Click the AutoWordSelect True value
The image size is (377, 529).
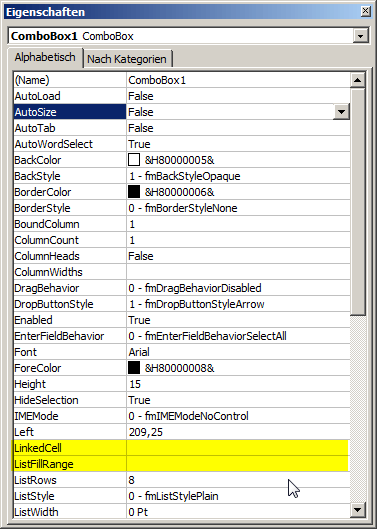click(x=238, y=144)
